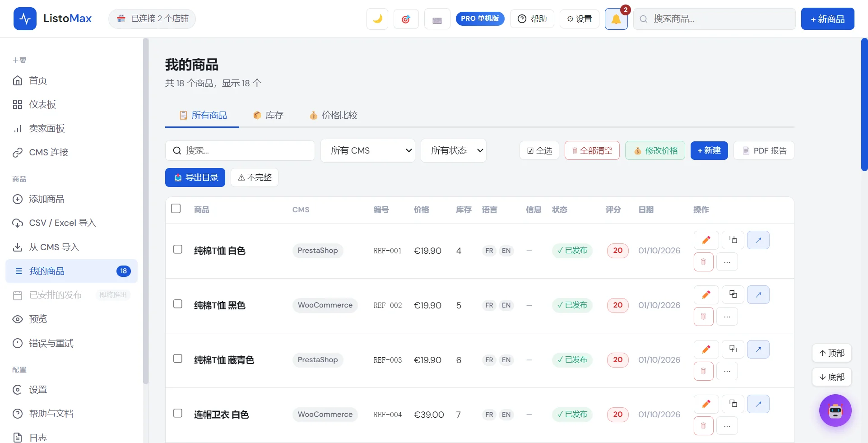Viewport: 868px width, 443px height.
Task: Jump to 底部 of the page
Action: tap(832, 377)
